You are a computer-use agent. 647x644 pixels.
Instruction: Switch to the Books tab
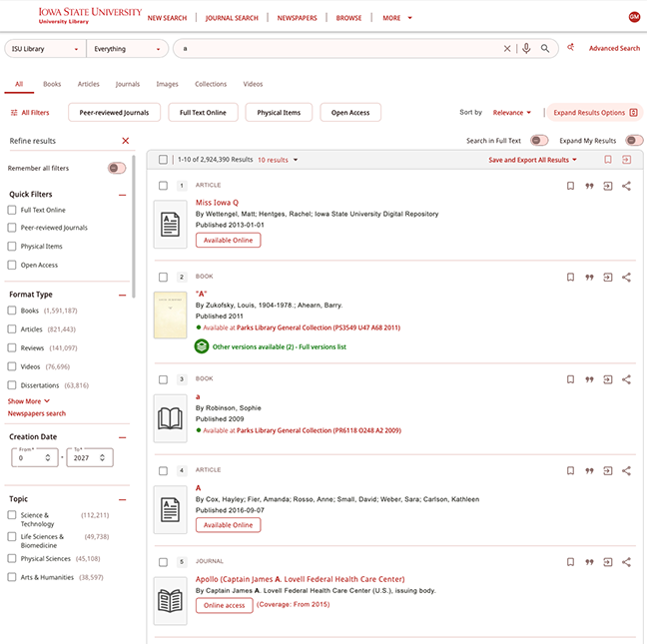tap(52, 84)
